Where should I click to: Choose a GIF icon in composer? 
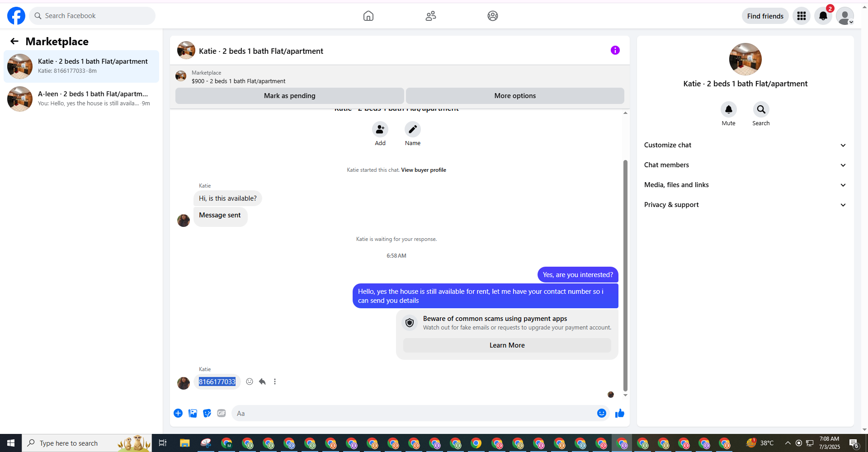coord(222,413)
